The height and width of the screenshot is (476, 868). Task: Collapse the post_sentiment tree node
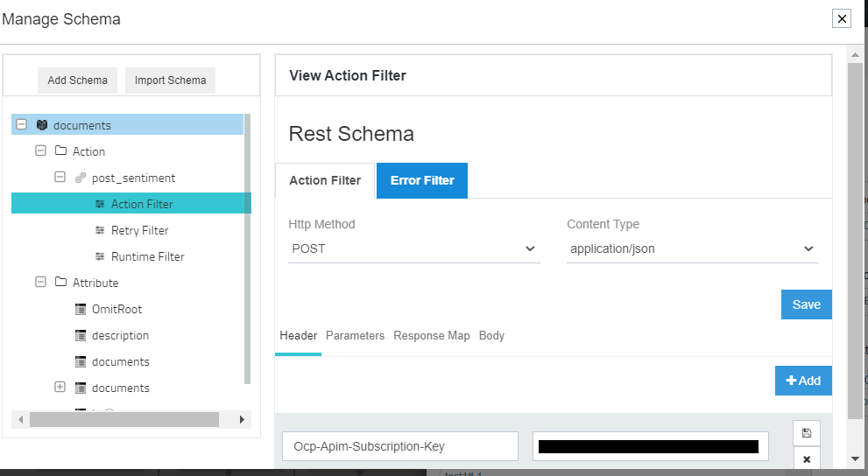click(x=60, y=177)
